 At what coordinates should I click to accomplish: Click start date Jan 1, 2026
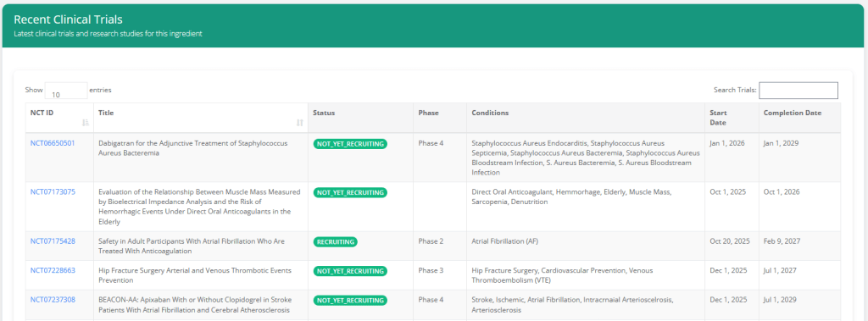point(726,143)
